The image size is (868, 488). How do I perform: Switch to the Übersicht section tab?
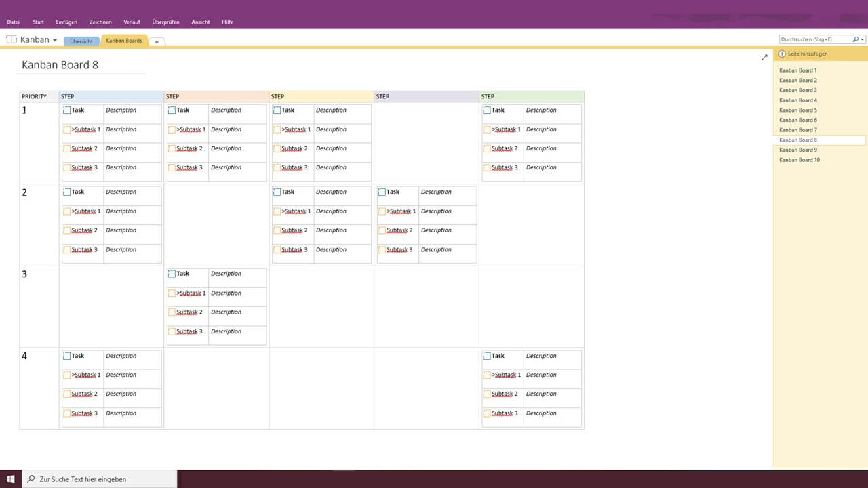81,41
